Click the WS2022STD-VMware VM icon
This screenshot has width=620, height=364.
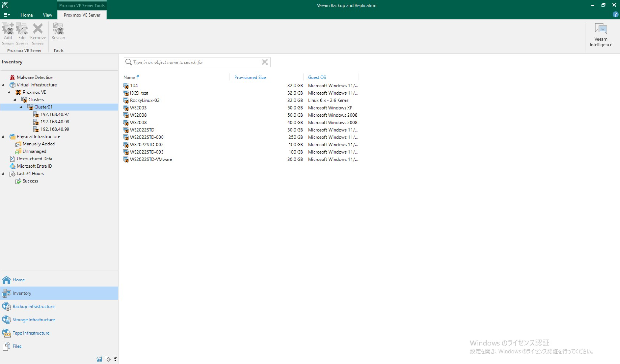(x=126, y=159)
